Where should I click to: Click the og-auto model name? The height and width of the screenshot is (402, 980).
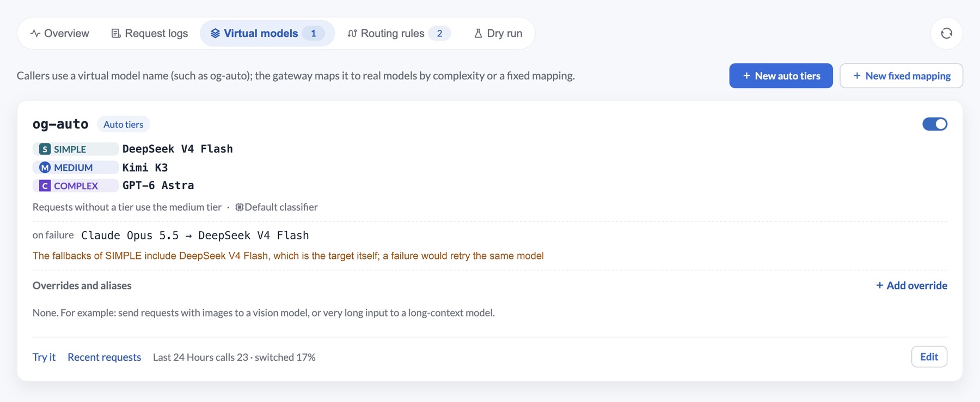[60, 124]
